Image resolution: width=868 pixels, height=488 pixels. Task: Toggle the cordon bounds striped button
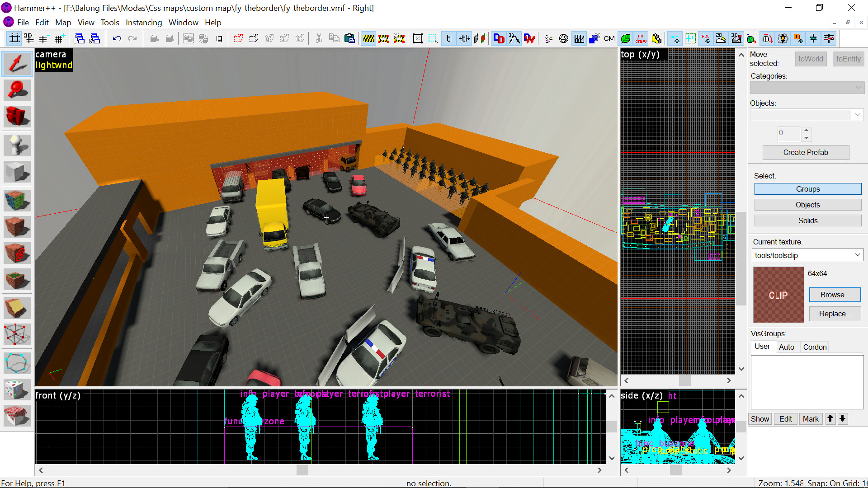[368, 39]
